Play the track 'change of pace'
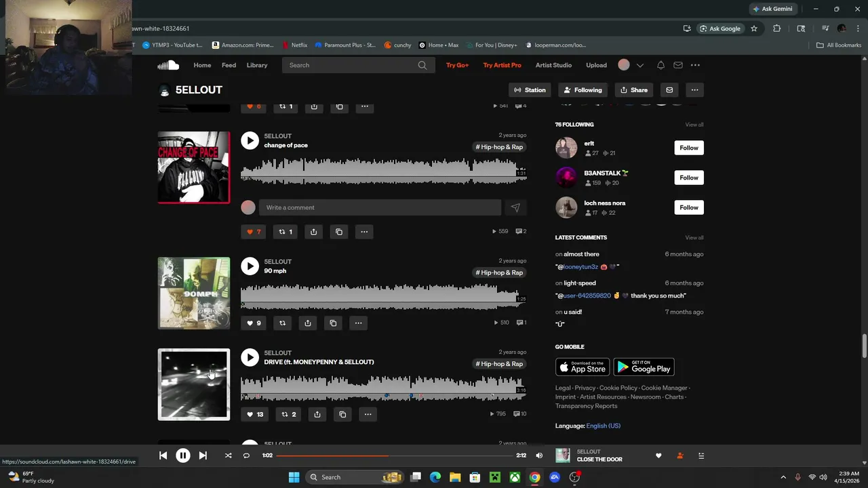 (250, 140)
